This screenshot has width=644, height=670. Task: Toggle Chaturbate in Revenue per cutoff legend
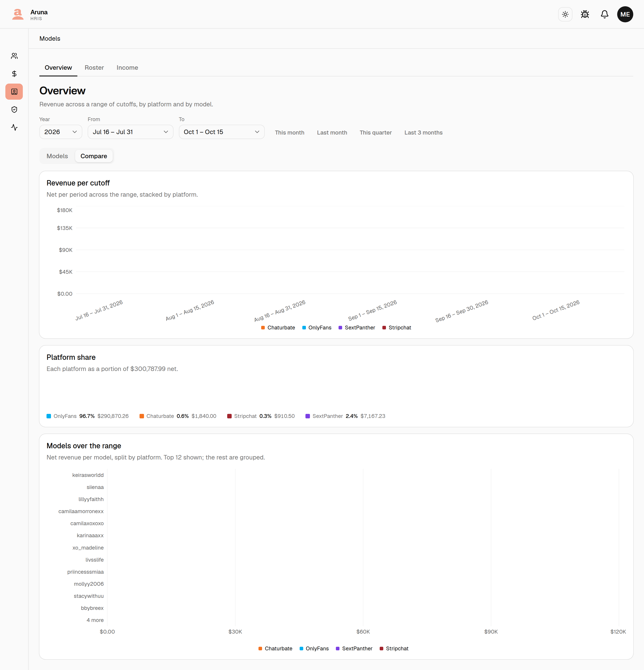pyautogui.click(x=278, y=327)
